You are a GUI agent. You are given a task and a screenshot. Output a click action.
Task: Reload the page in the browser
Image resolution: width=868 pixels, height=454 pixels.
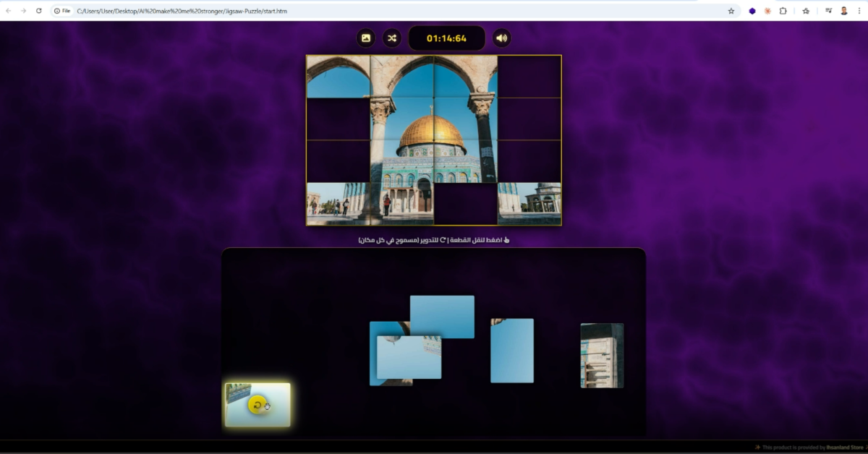tap(39, 11)
